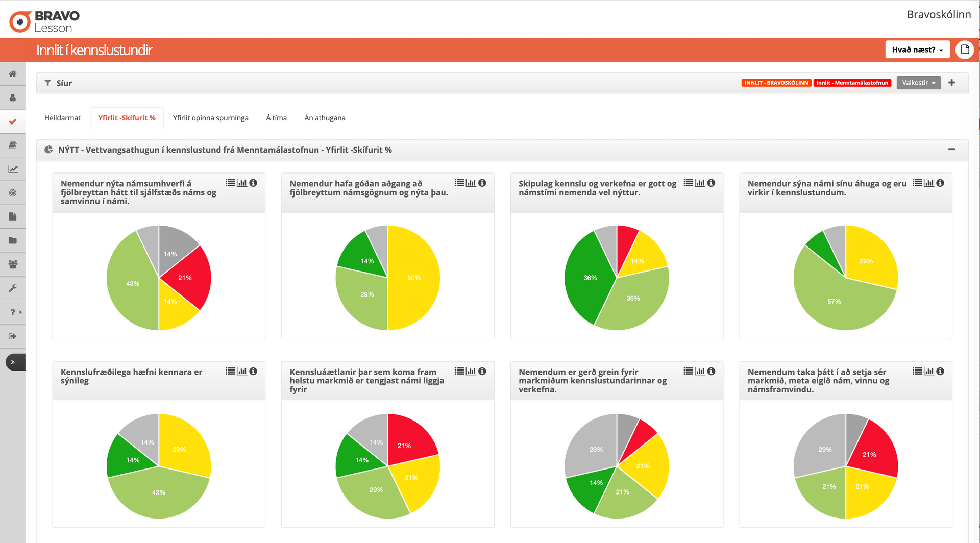Screen dimensions: 980x543
Task: Open the home icon in the sidebar
Action: 13,74
